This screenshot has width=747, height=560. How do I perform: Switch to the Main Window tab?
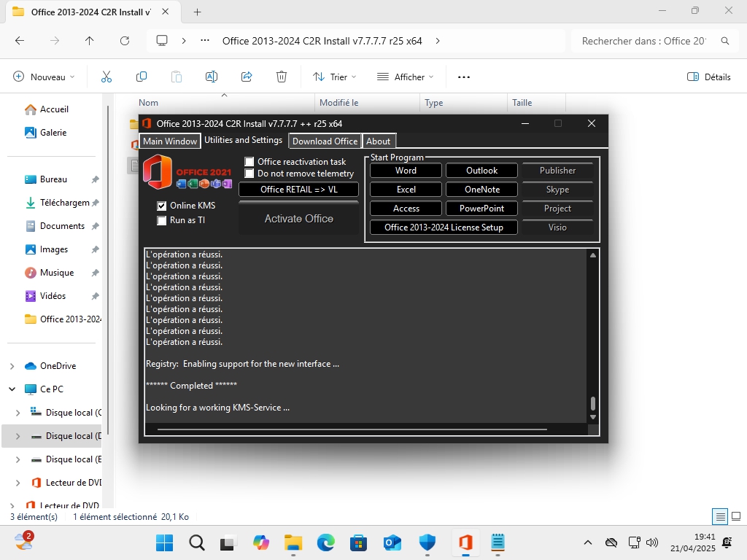click(169, 141)
